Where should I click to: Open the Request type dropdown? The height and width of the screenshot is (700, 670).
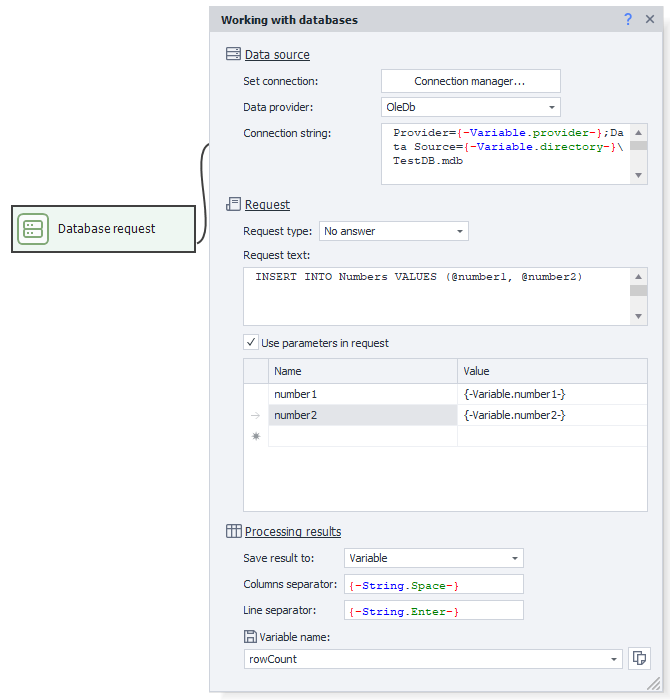coord(460,231)
